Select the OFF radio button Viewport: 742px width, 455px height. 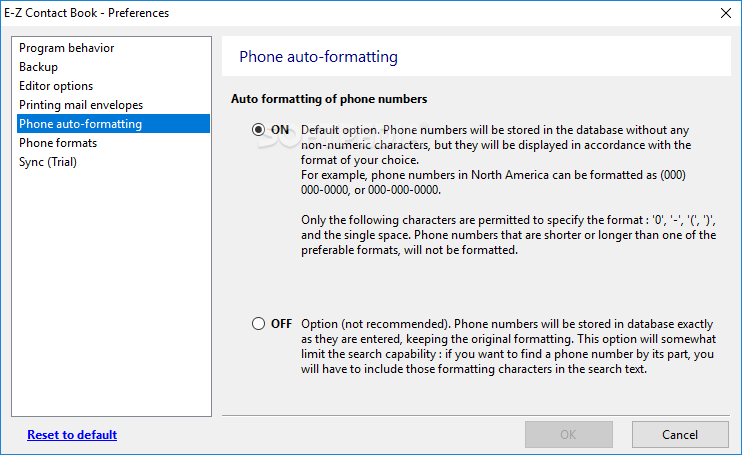(258, 324)
